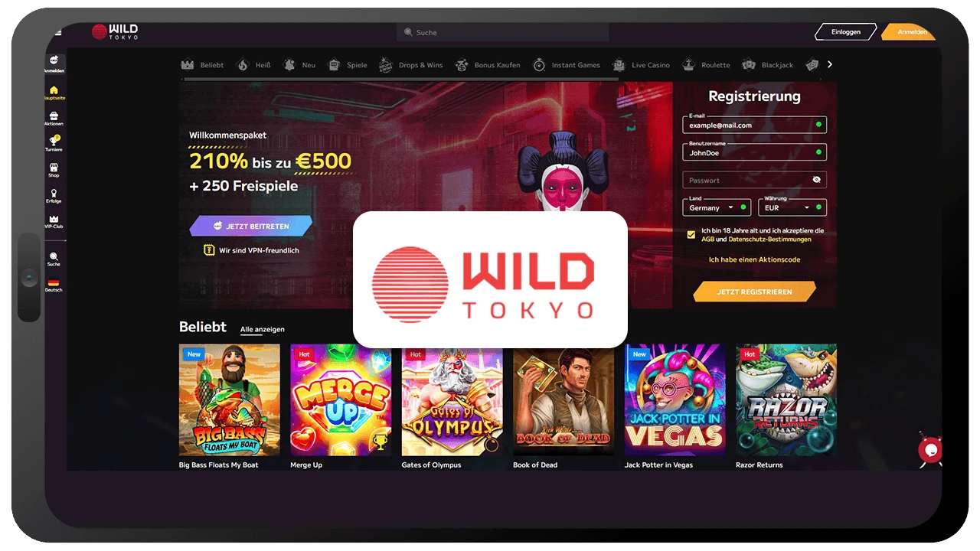Screen dimensions: 980x551
Task: Click the Passwort input field
Action: [754, 180]
